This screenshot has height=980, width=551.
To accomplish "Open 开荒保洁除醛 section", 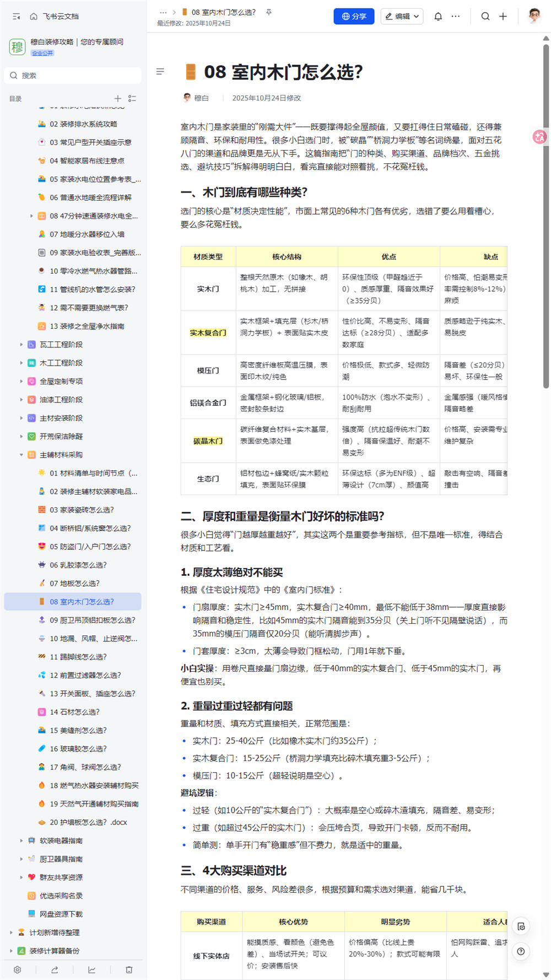I will [x=73, y=436].
